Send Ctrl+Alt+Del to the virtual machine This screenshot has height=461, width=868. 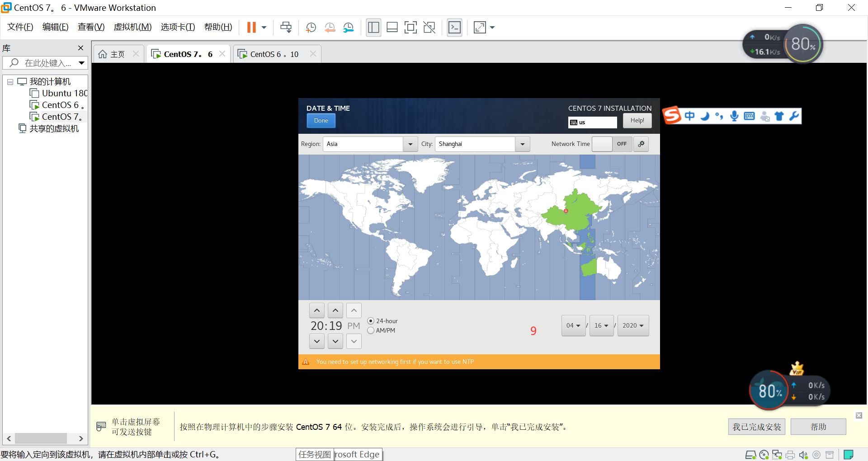click(286, 28)
